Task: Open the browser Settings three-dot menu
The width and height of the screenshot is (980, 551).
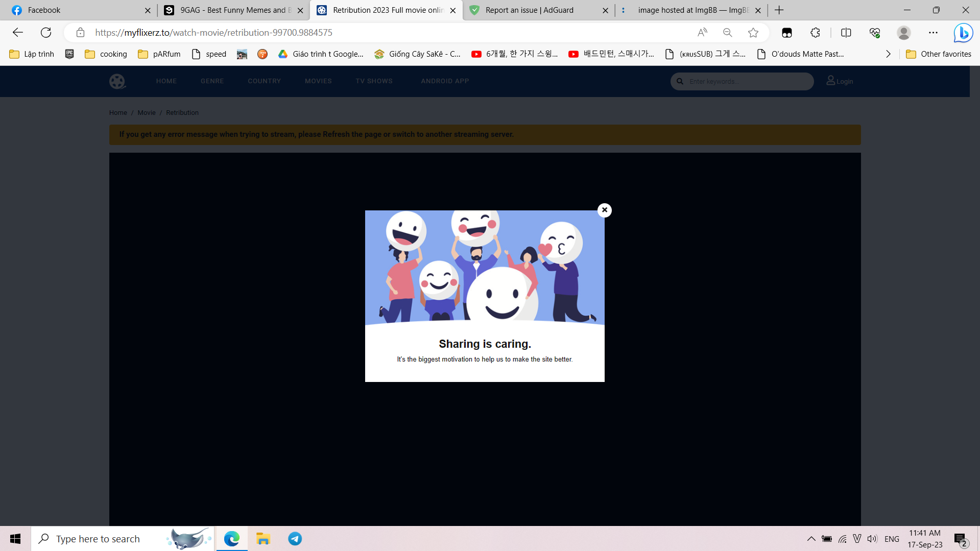Action: click(x=934, y=32)
